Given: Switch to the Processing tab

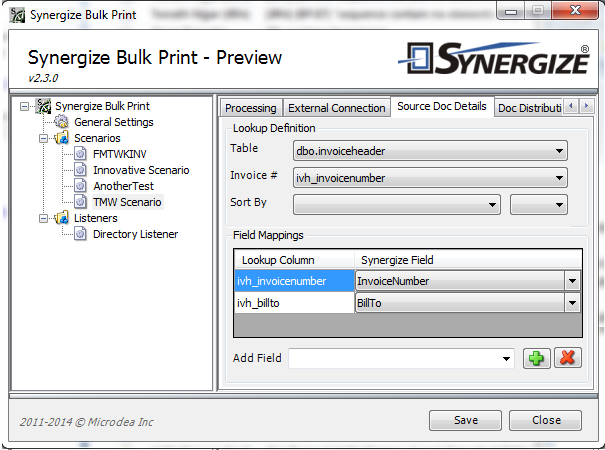Looking at the screenshot, I should tap(251, 108).
